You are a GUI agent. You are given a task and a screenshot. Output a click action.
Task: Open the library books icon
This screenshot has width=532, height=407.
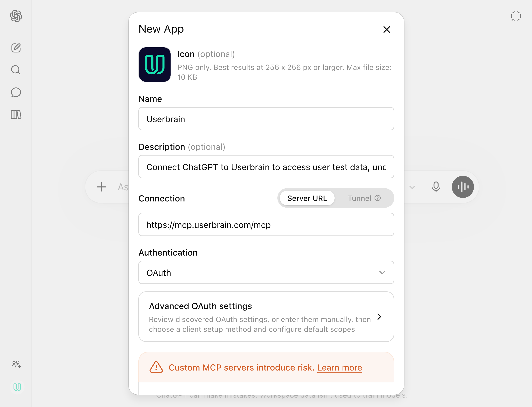pyautogui.click(x=16, y=114)
